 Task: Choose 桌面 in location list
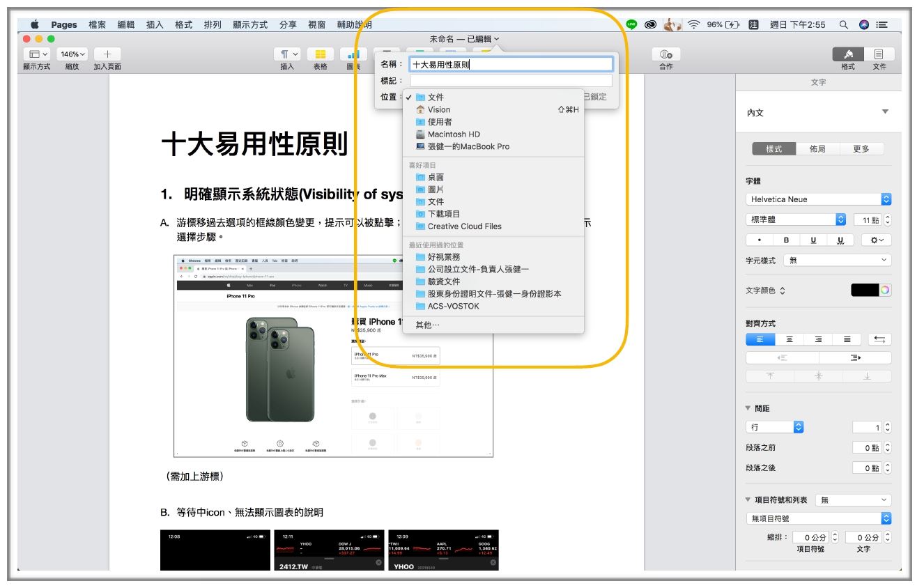(x=493, y=177)
